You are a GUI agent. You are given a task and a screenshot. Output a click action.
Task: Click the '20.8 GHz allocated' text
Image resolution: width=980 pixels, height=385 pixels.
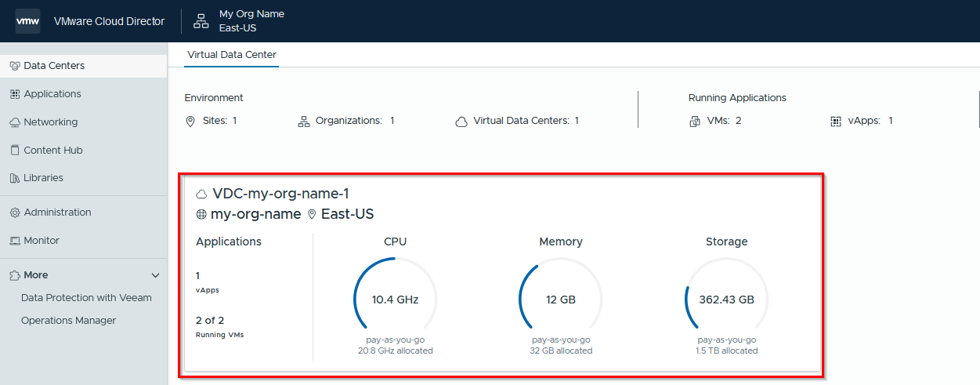[395, 351]
